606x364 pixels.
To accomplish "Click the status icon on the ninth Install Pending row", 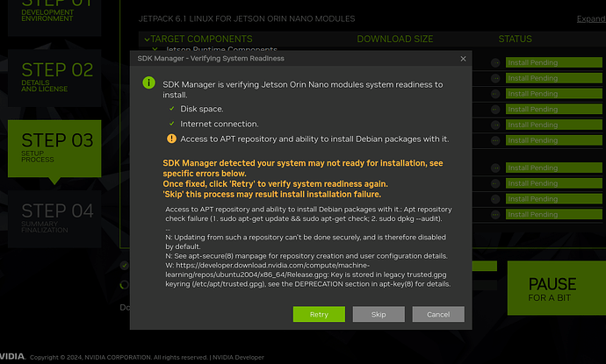I will point(495,199).
